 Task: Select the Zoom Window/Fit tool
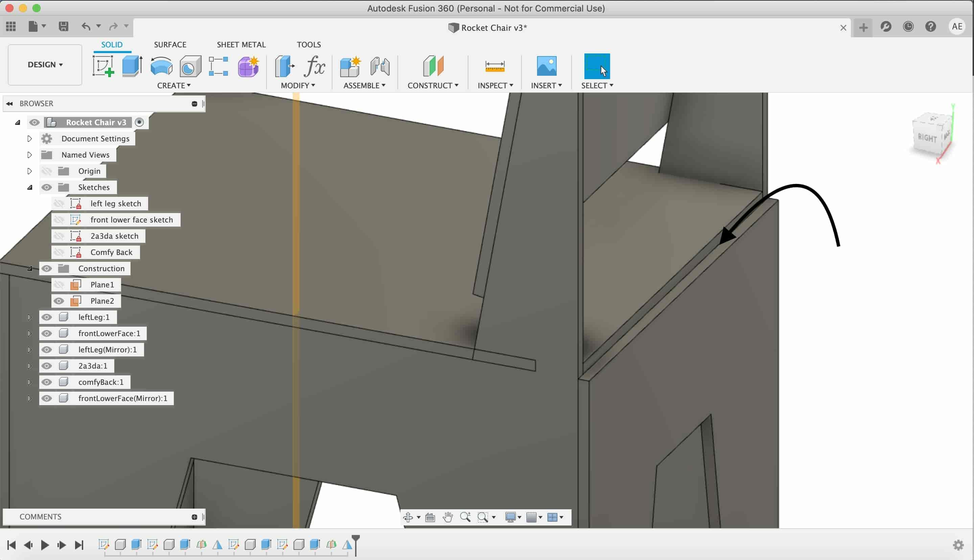(483, 517)
